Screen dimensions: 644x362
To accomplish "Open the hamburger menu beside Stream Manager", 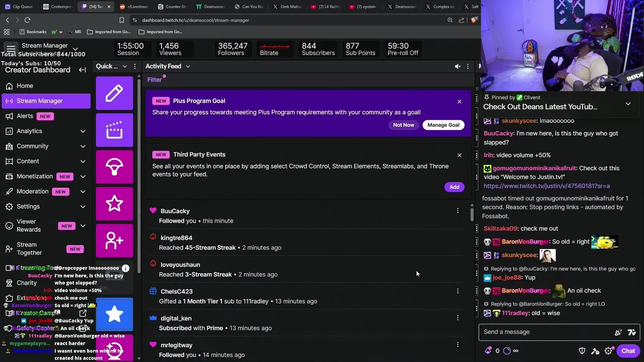I will (11, 48).
